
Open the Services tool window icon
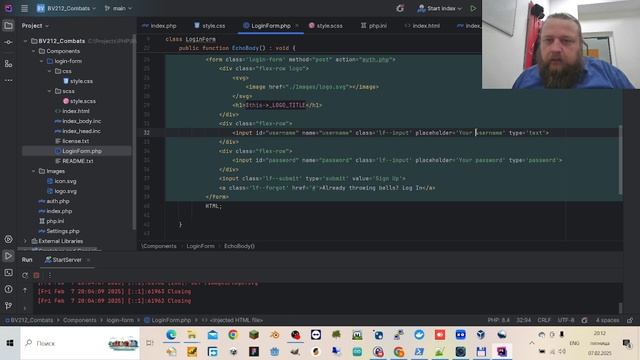tap(8, 239)
